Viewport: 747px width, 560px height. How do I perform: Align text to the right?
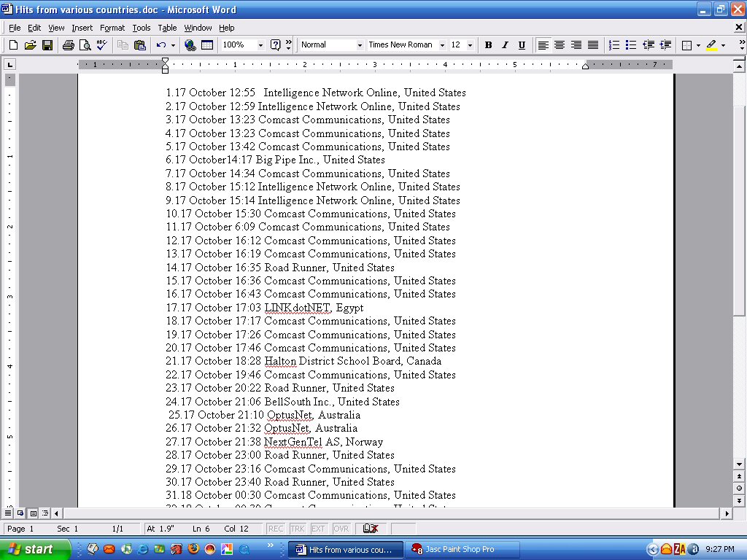click(576, 45)
